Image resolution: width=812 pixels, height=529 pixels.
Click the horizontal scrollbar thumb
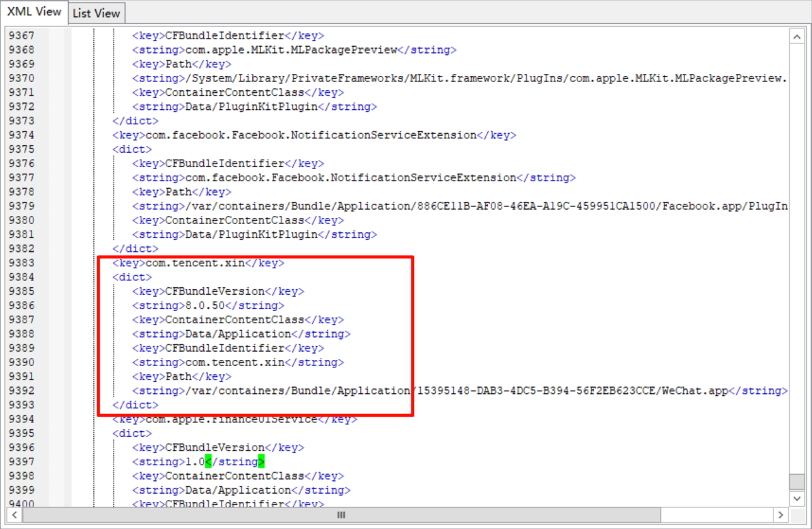click(341, 515)
